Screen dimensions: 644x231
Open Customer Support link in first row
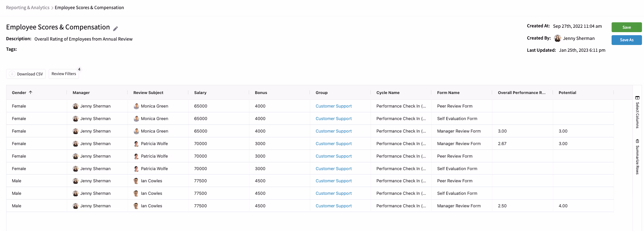pos(333,106)
